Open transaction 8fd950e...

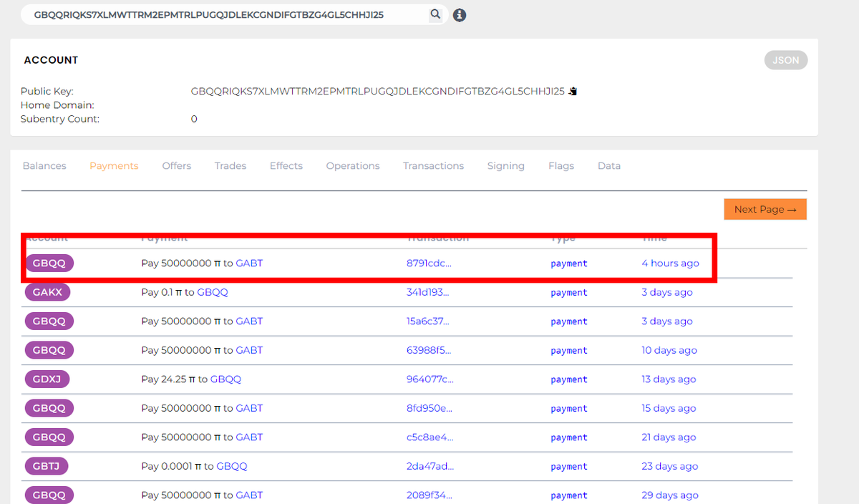click(429, 408)
